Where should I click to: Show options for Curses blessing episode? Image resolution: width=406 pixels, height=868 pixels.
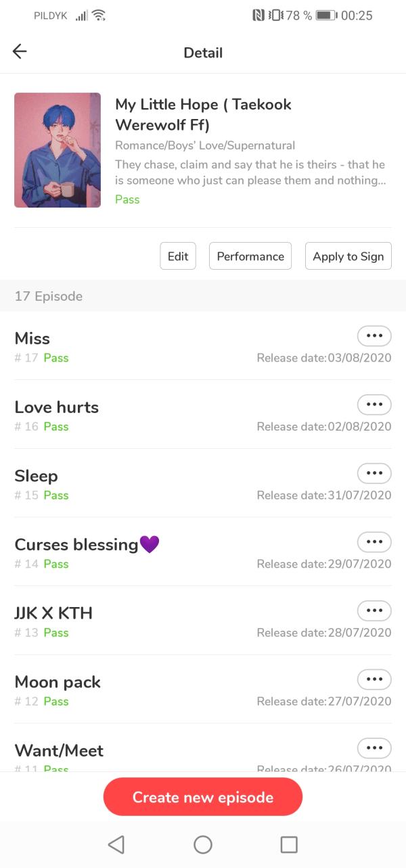pyautogui.click(x=374, y=542)
